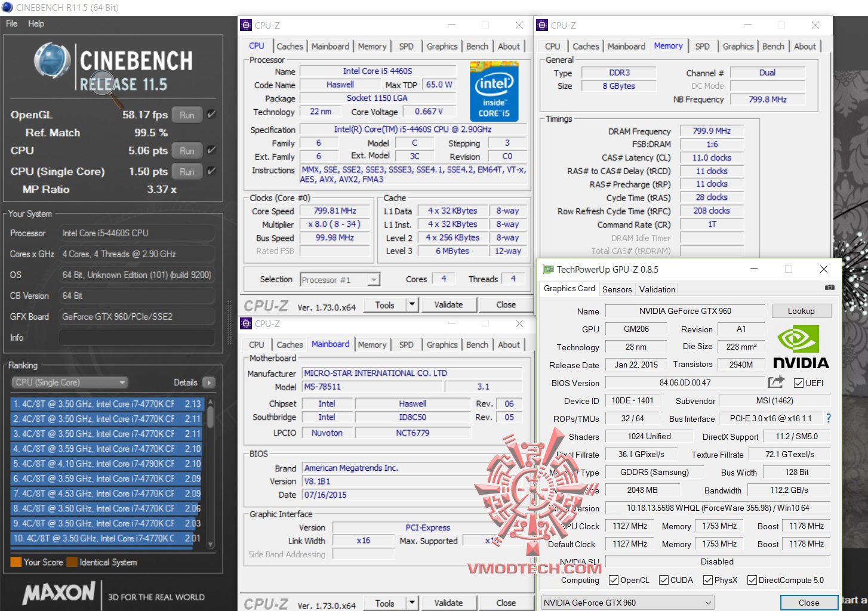Viewport: 868px width, 611px height.
Task: Click the GPU-Z title bar icon
Action: coord(548,269)
